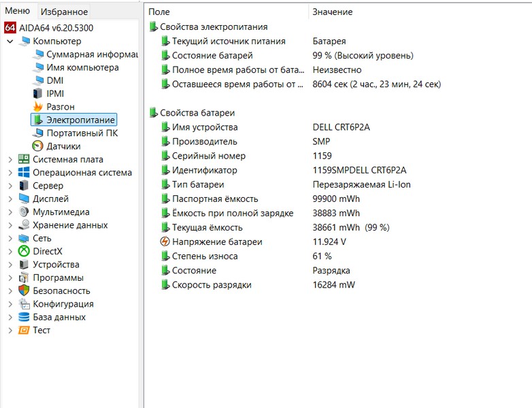This screenshot has height=408, width=532.
Task: Click the Безопасность shield icon
Action: (24, 291)
